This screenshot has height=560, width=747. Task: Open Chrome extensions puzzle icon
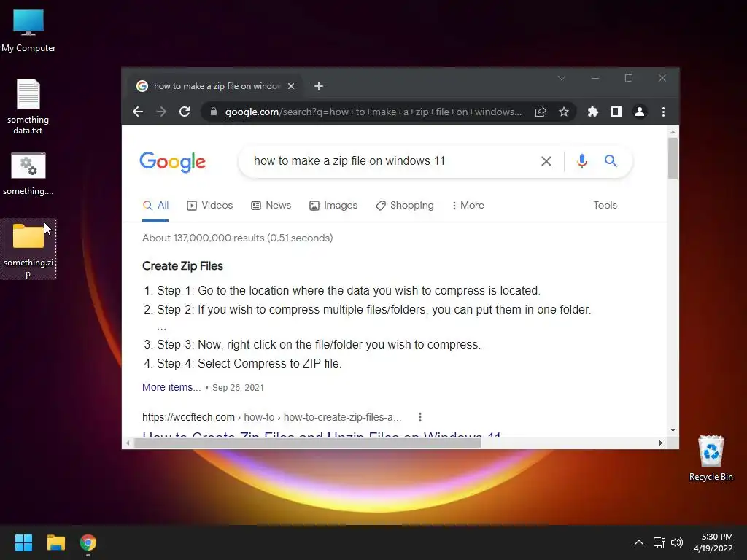[x=592, y=112]
